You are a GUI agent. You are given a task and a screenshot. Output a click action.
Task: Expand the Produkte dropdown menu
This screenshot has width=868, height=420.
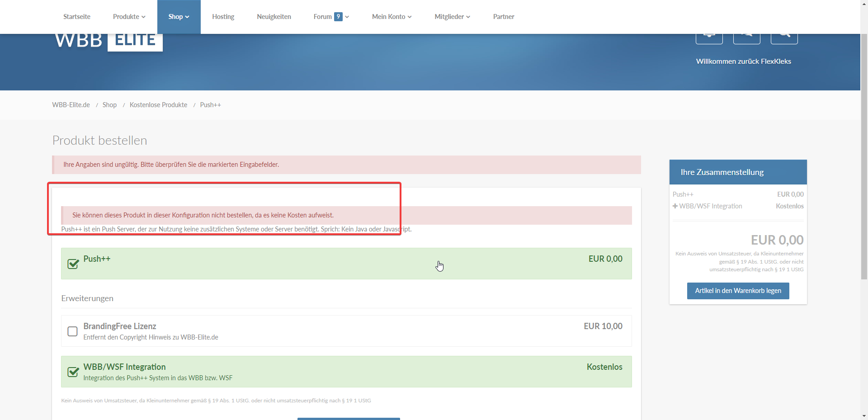point(129,17)
